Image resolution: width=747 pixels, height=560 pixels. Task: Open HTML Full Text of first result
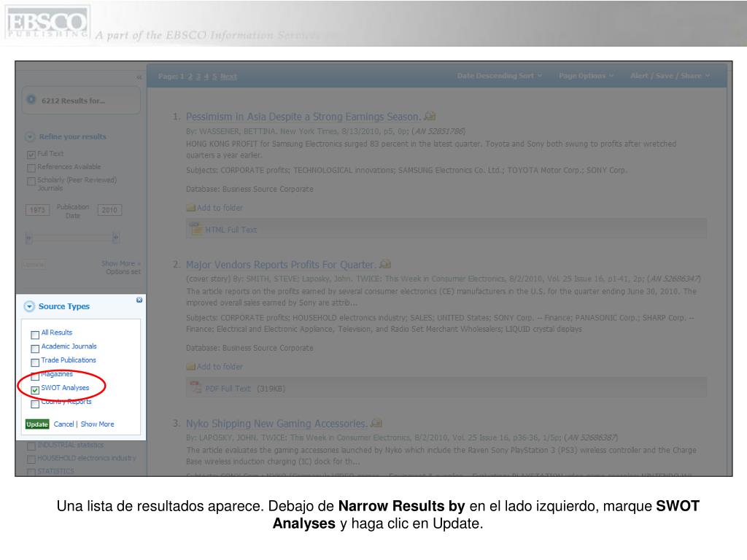[231, 230]
